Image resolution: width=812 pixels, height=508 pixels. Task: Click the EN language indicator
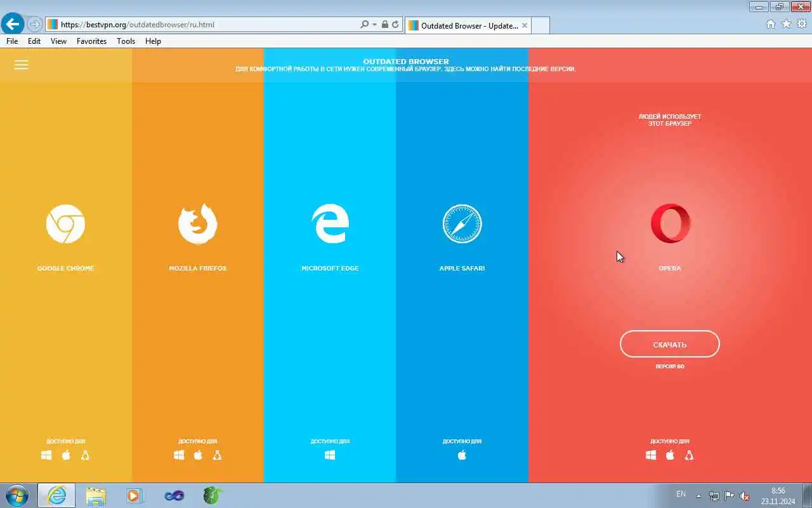coord(681,494)
